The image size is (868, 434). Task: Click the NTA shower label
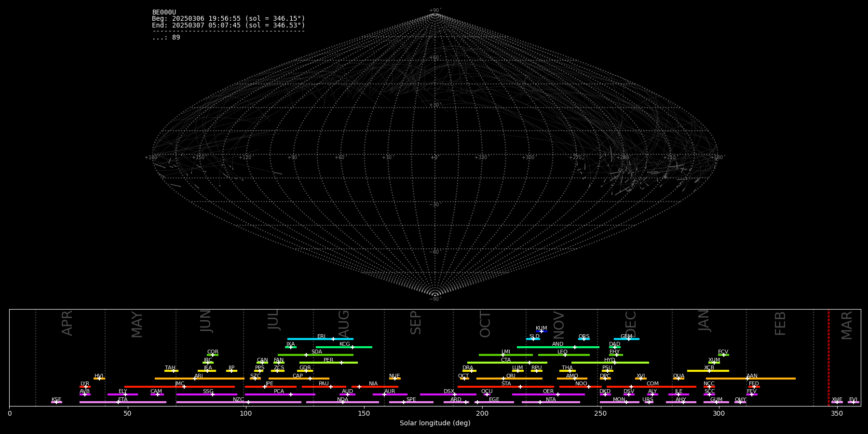tap(551, 400)
